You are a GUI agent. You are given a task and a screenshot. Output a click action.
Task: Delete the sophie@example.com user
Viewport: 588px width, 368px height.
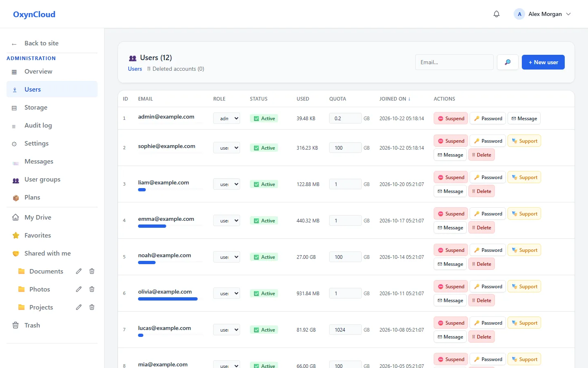481,155
